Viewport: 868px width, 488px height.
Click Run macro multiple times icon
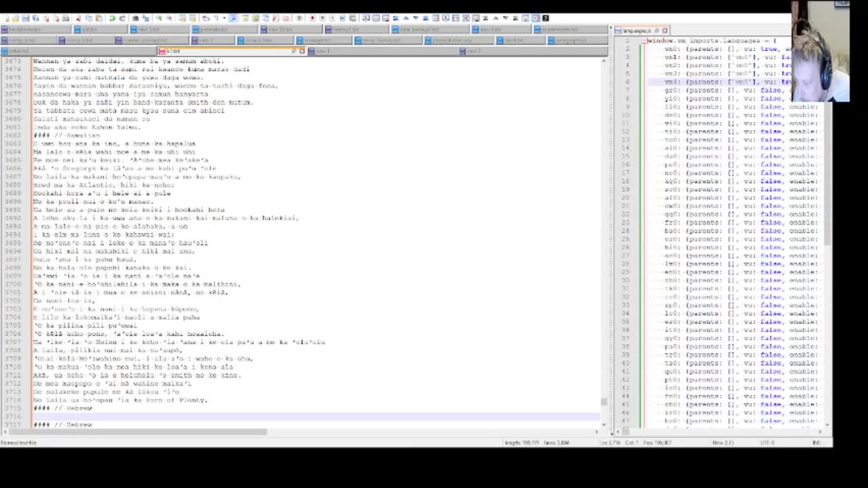342,18
